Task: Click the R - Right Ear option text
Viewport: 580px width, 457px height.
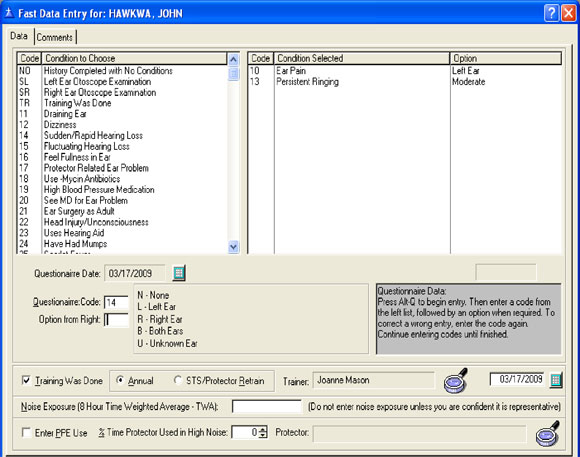Action: coord(160,319)
